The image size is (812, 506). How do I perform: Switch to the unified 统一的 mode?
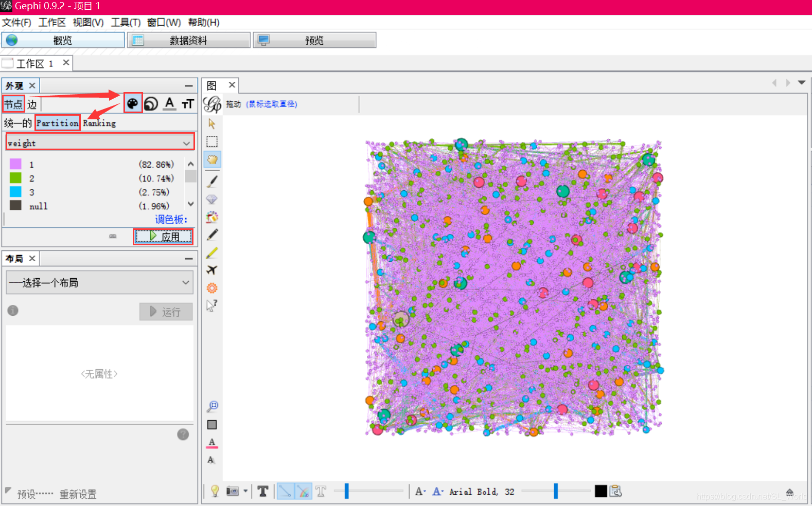click(18, 123)
